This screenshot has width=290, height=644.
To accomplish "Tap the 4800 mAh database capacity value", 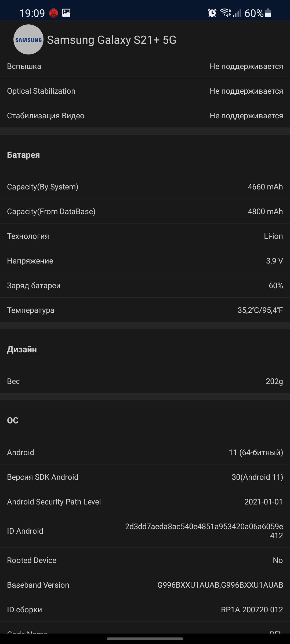I will tap(265, 211).
